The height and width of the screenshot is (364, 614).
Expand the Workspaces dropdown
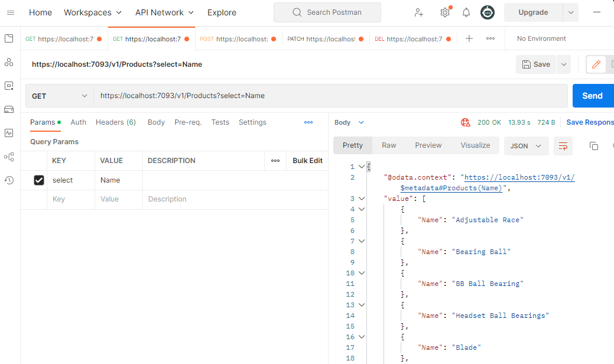pyautogui.click(x=93, y=12)
